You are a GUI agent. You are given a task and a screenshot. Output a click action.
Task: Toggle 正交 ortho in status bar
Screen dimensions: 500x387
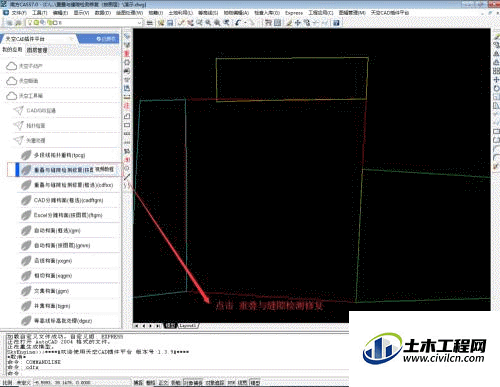pos(163,383)
